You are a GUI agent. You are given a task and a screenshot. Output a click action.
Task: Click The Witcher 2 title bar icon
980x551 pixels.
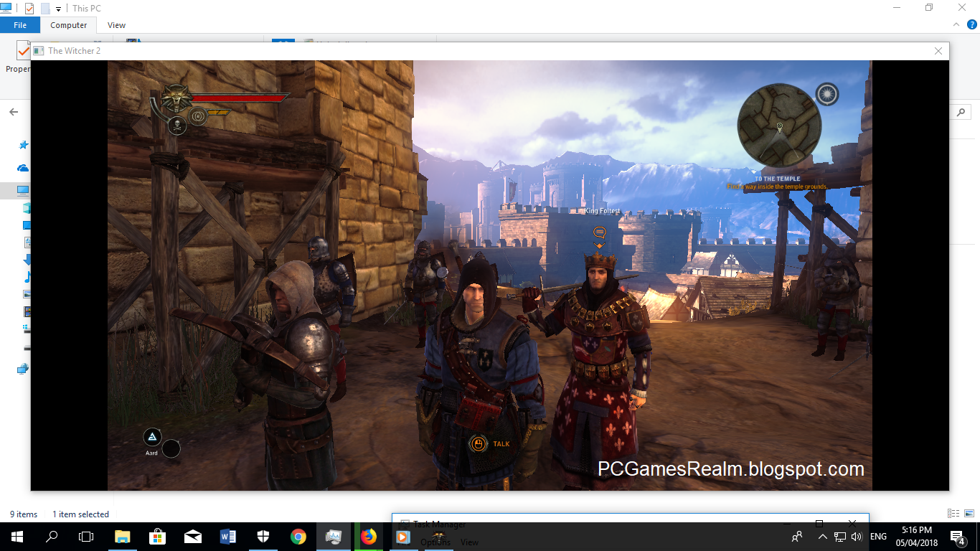coord(38,51)
